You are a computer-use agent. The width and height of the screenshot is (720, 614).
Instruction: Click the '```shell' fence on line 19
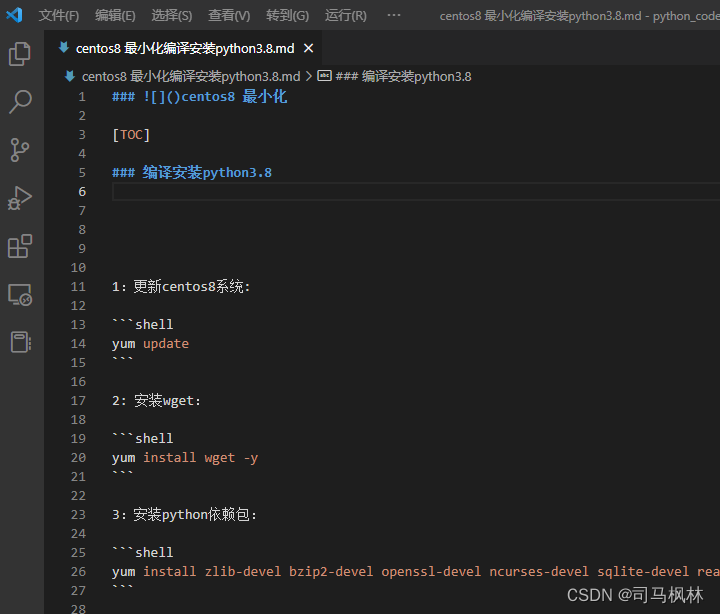coord(143,438)
